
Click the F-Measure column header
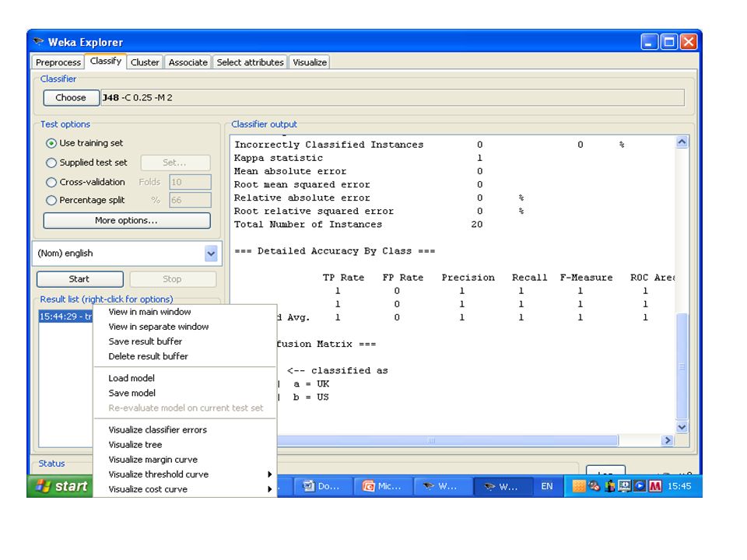587,278
